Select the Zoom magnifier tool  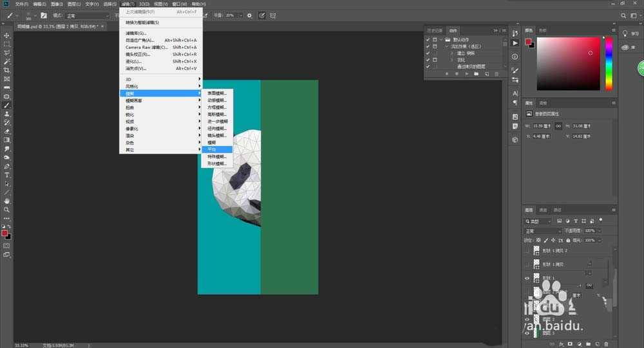[x=7, y=209]
